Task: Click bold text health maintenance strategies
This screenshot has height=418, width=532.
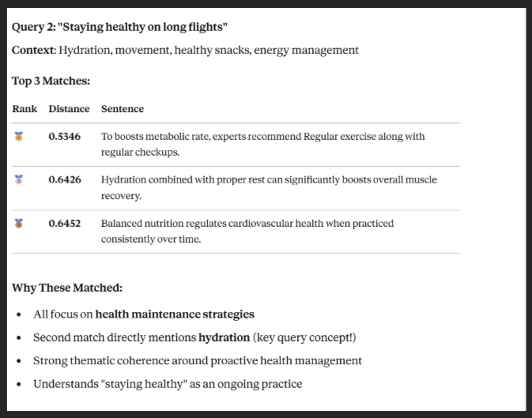Action: click(175, 314)
